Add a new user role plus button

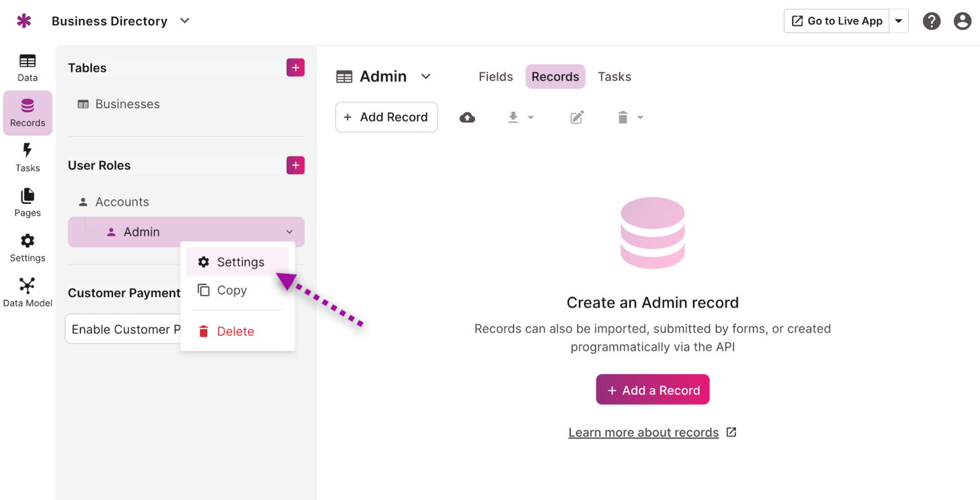[295, 165]
